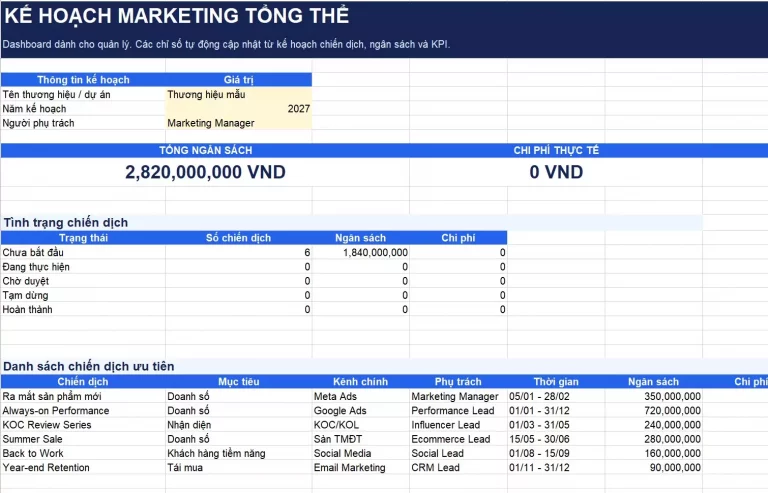Select the 'Thông tin kế hoạch' header cell

tap(83, 80)
